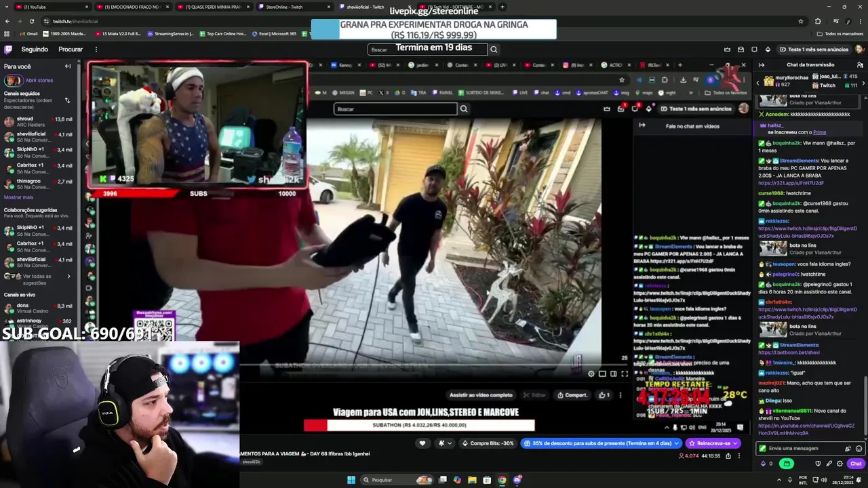
Task: Switch to QUASE PERDI MINHA tab
Action: tap(213, 7)
